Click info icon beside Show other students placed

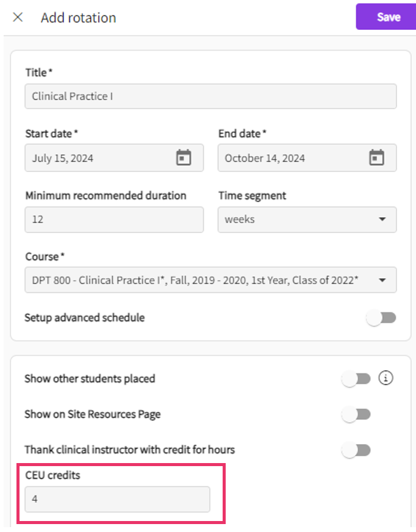386,378
